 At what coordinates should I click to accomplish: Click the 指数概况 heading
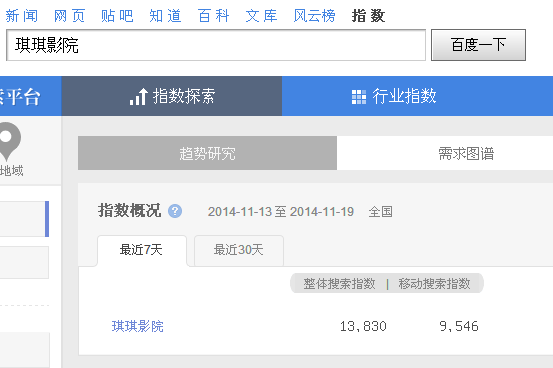129,211
